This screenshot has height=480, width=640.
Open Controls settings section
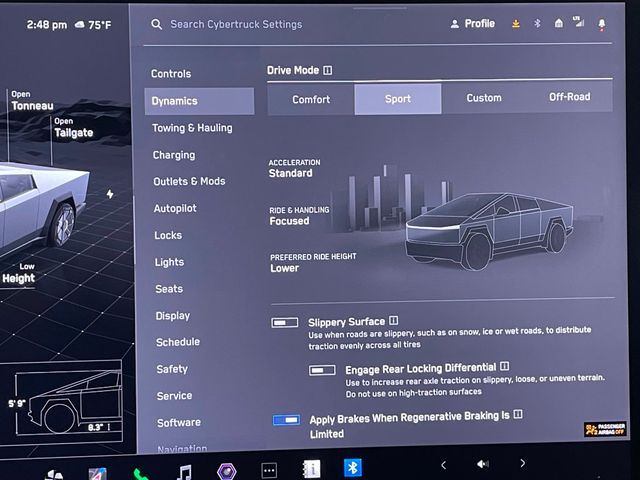[x=171, y=73]
